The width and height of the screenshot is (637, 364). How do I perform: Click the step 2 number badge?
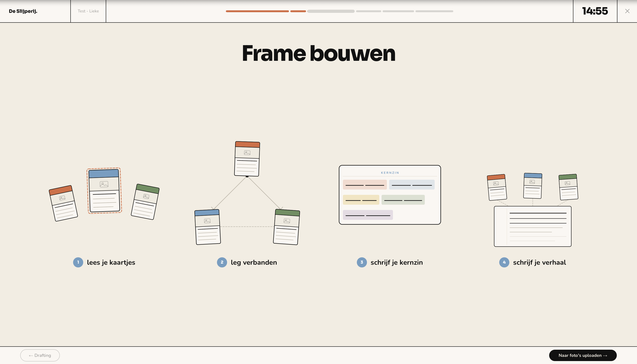[x=222, y=262]
